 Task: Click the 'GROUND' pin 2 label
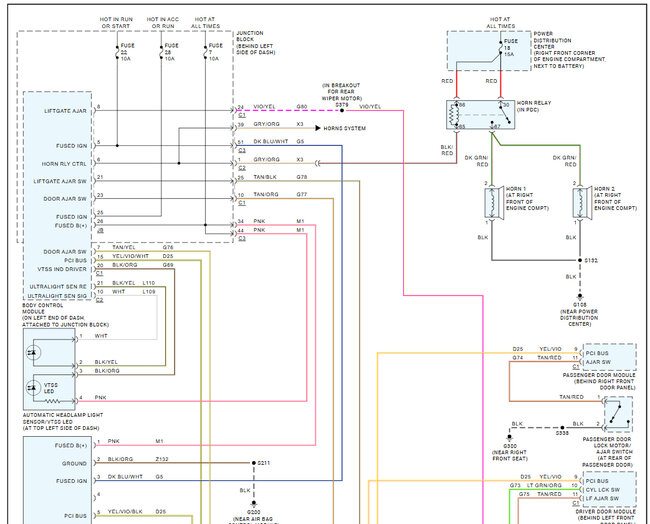pyautogui.click(x=75, y=463)
